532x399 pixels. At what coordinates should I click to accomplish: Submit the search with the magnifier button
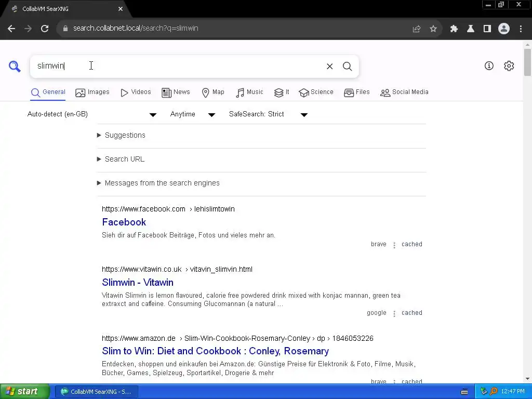pos(347,66)
